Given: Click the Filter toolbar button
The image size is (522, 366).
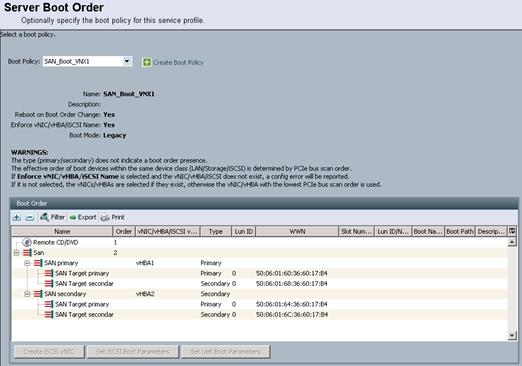Looking at the screenshot, I should 52,217.
